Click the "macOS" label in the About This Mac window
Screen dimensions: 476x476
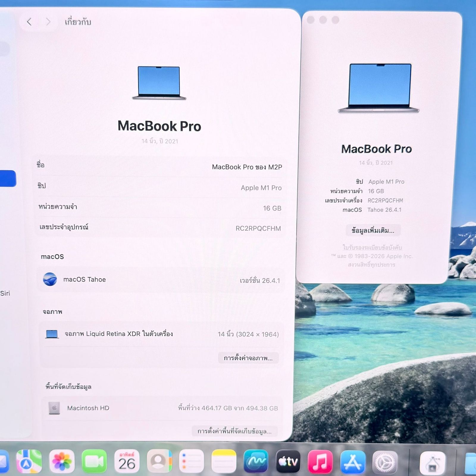coord(352,210)
